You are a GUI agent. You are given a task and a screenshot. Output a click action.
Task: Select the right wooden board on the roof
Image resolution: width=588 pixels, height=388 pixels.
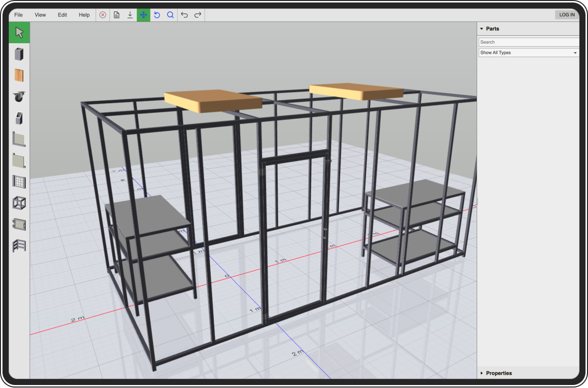pos(356,91)
